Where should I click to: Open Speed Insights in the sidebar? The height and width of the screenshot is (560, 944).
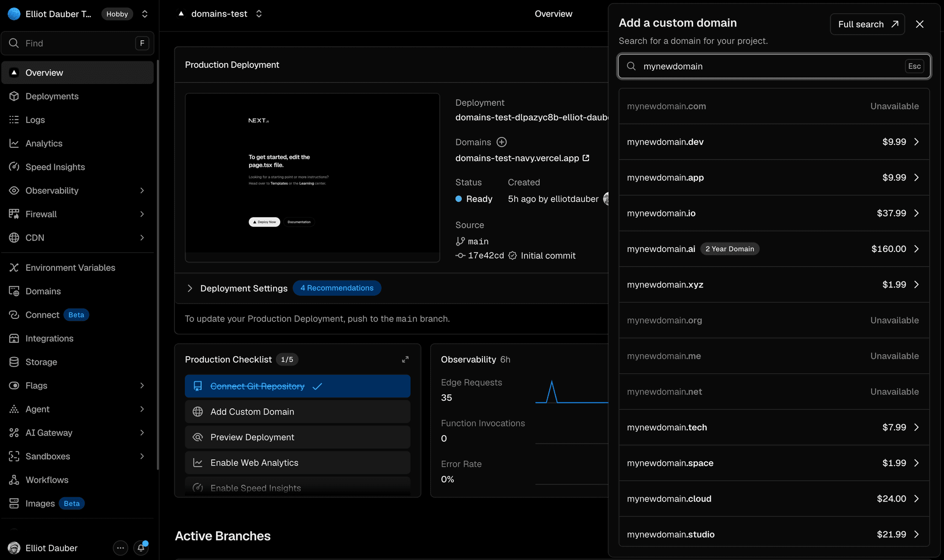pyautogui.click(x=78, y=167)
